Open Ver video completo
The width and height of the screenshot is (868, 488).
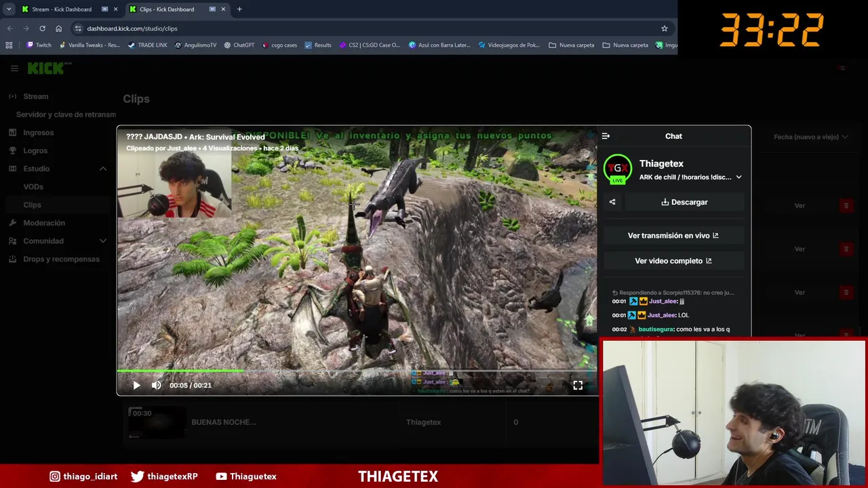(673, 261)
